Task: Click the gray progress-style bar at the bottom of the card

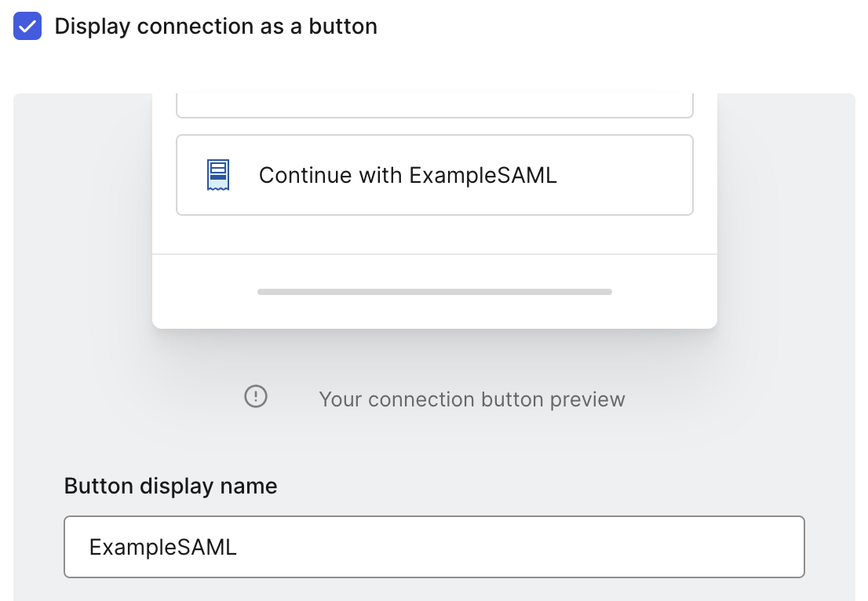Action: (434, 291)
